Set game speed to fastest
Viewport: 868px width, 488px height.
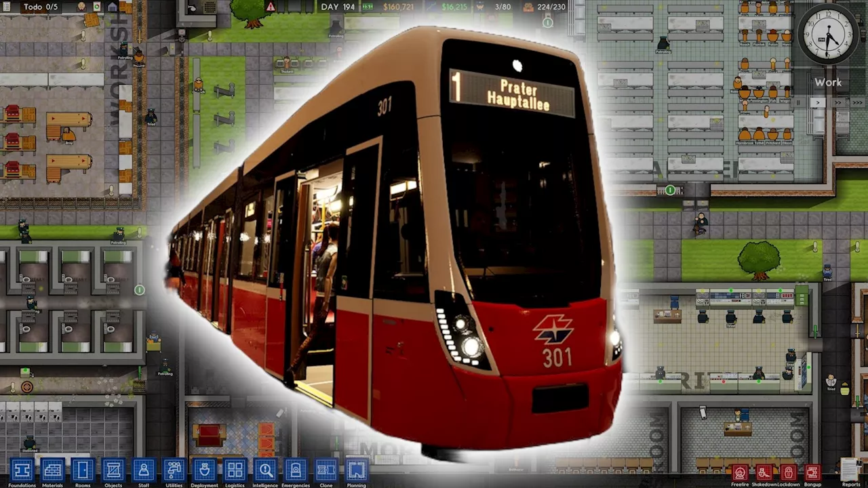pyautogui.click(x=857, y=102)
